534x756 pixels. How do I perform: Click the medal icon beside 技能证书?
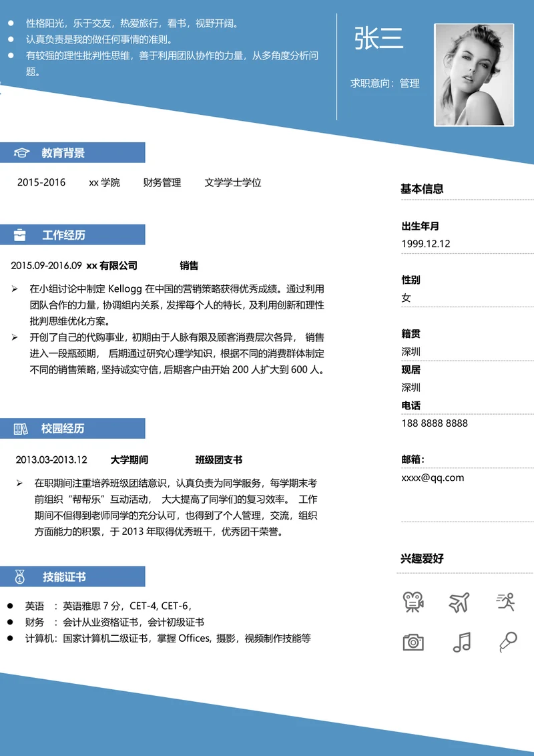pos(20,576)
